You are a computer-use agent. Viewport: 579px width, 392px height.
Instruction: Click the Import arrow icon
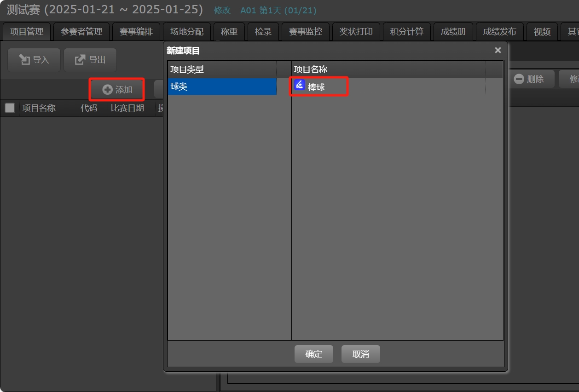pyautogui.click(x=24, y=60)
